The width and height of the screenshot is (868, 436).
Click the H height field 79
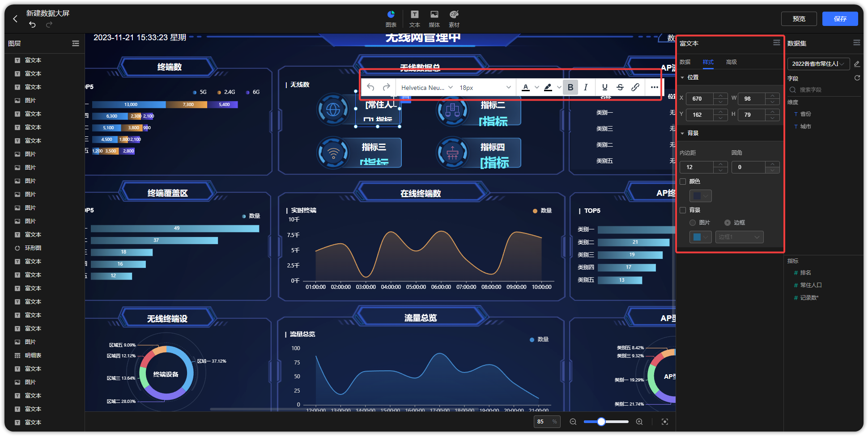point(752,114)
